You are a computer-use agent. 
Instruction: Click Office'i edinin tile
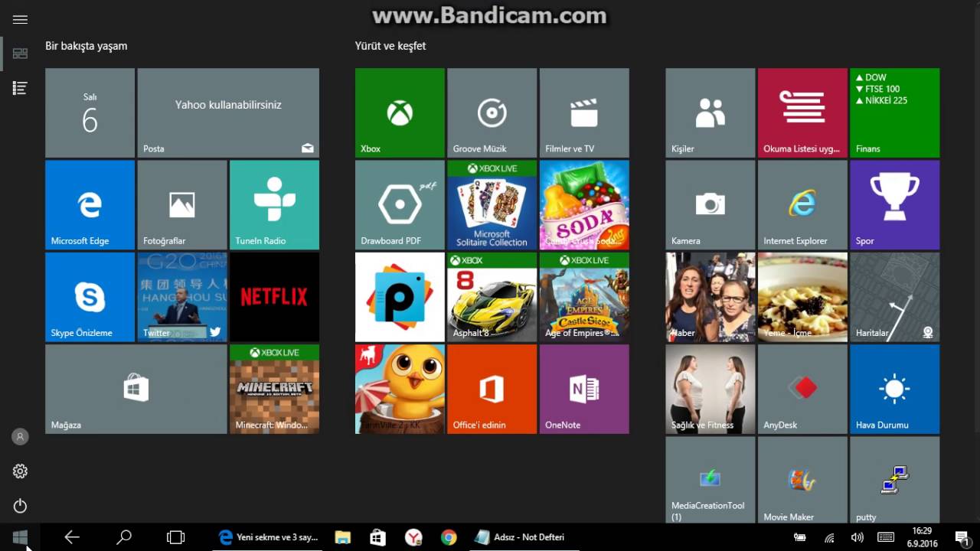pyautogui.click(x=492, y=389)
